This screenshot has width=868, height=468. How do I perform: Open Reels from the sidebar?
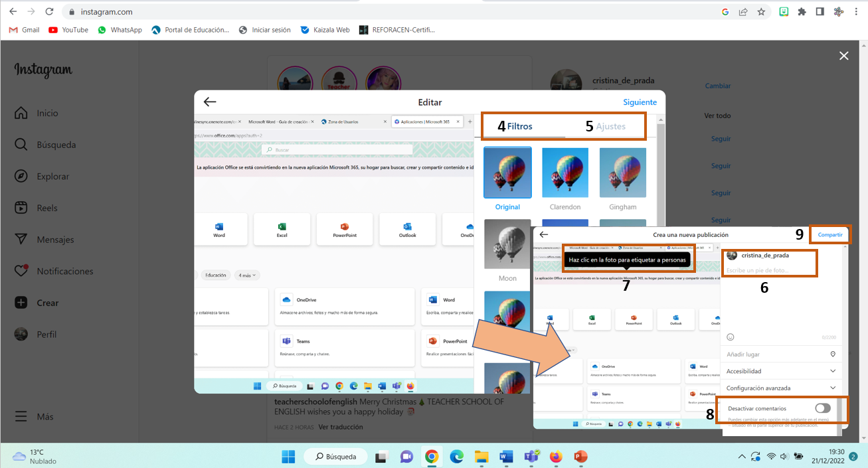21,208
